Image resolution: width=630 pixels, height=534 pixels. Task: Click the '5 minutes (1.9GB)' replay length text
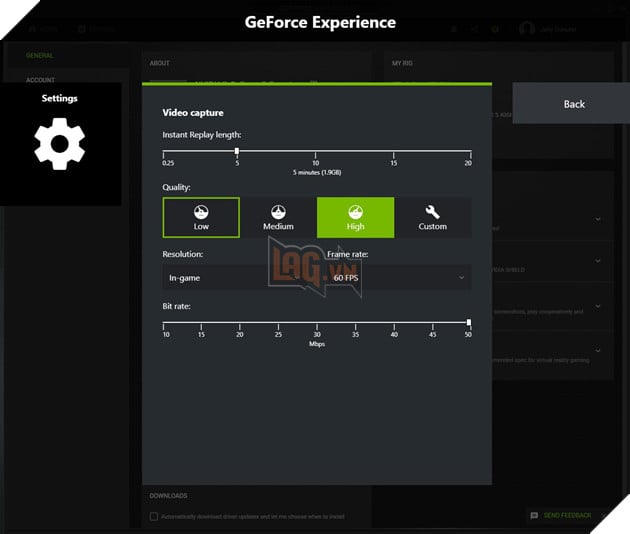pos(317,172)
